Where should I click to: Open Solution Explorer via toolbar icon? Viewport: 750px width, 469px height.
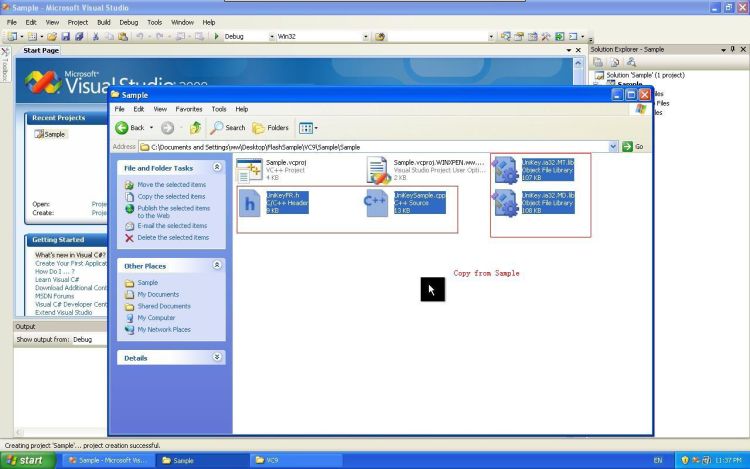[x=506, y=36]
